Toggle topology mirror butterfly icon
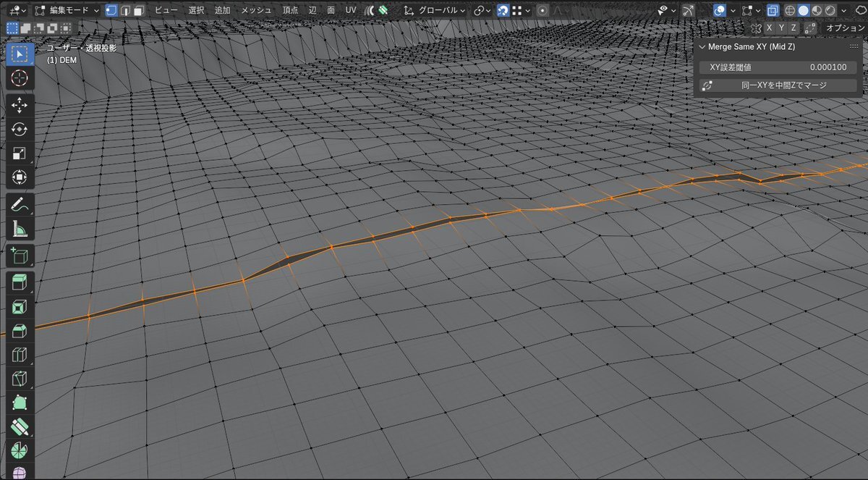Screen dimensions: 868x480 click(x=756, y=28)
